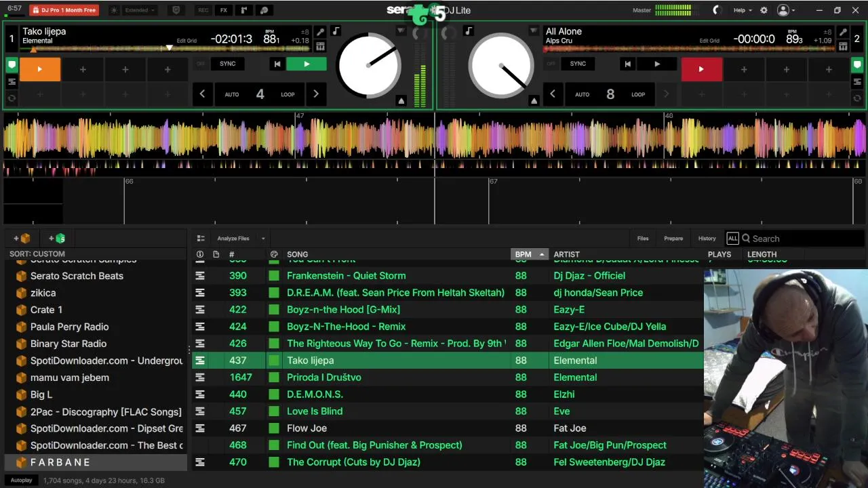The height and width of the screenshot is (488, 868).
Task: Open the Prepare panel tab
Action: click(x=673, y=239)
